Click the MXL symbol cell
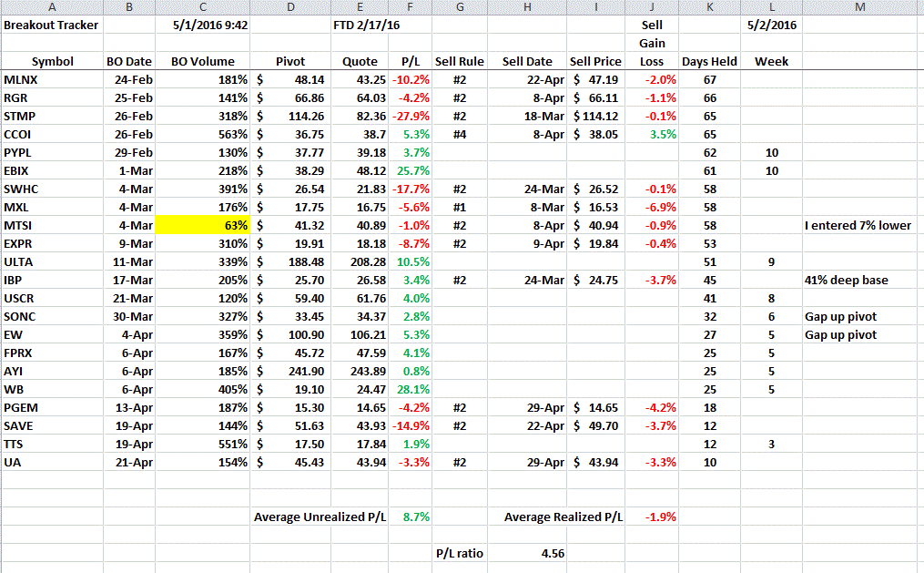 pyautogui.click(x=52, y=208)
